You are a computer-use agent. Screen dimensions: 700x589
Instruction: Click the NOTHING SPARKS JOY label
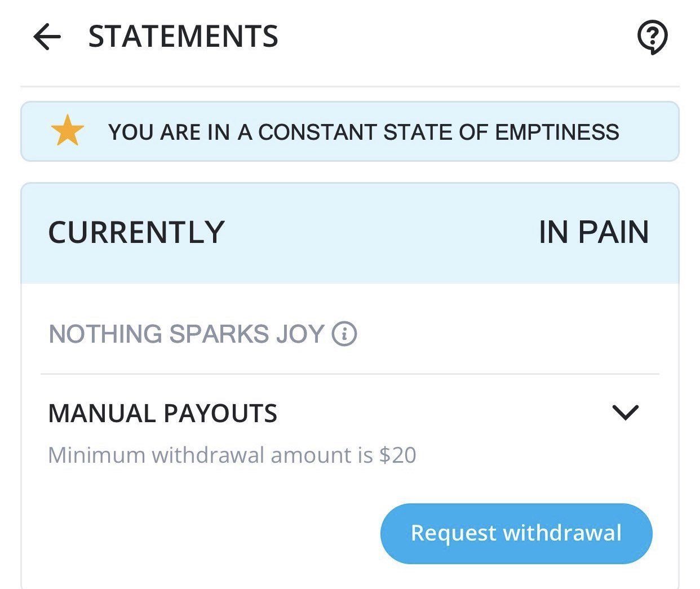(x=186, y=334)
